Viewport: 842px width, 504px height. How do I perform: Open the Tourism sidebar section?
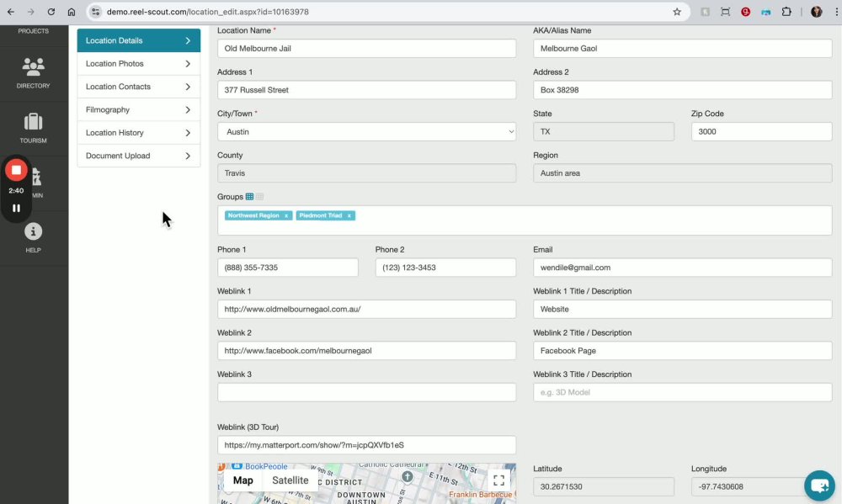coord(34,128)
